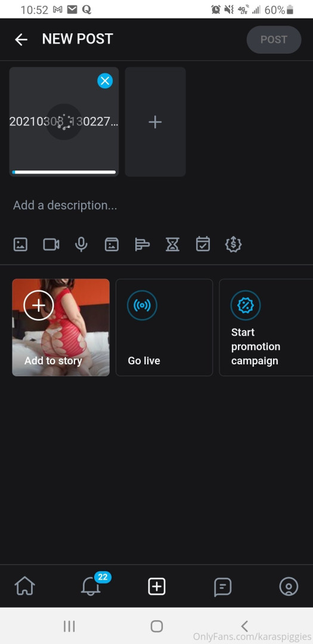
Task: Add a poll using the bars icon
Action: [142, 245]
